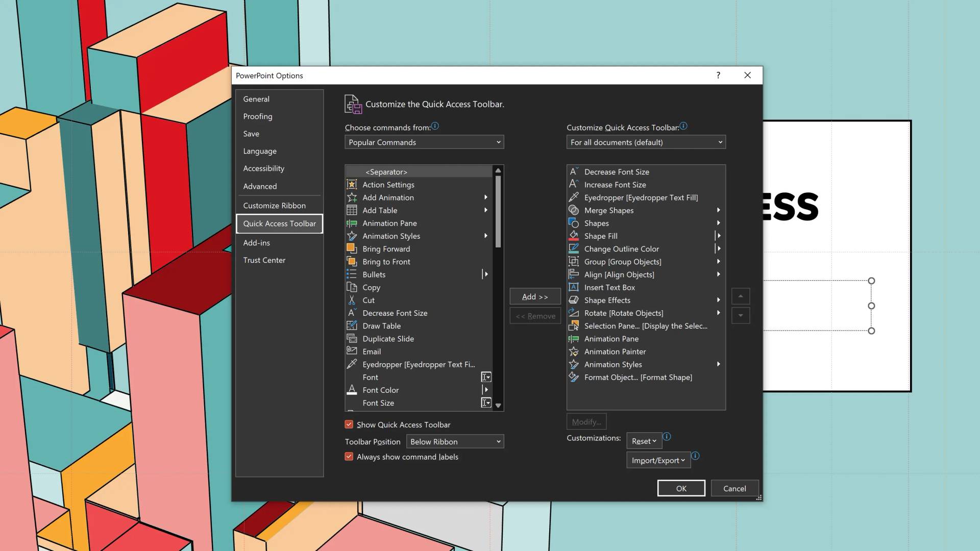980x551 pixels.
Task: Select the Email command icon
Action: click(x=352, y=351)
